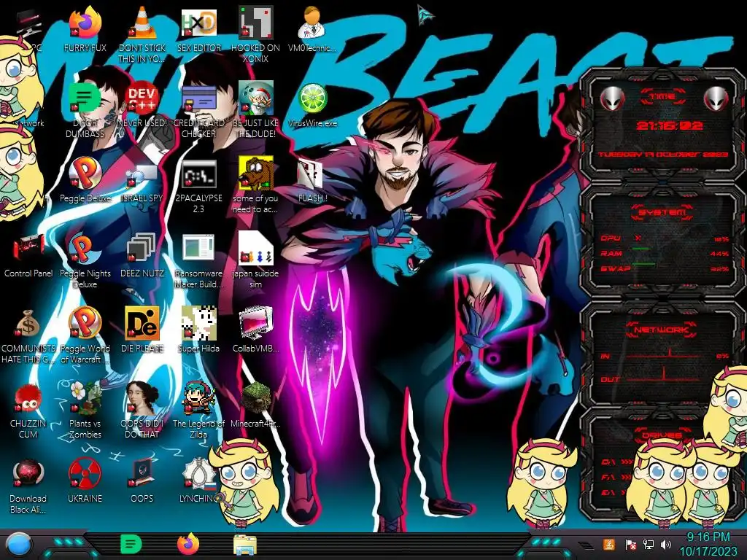
Task: Click the right alien head widget emblem
Action: pos(716,99)
